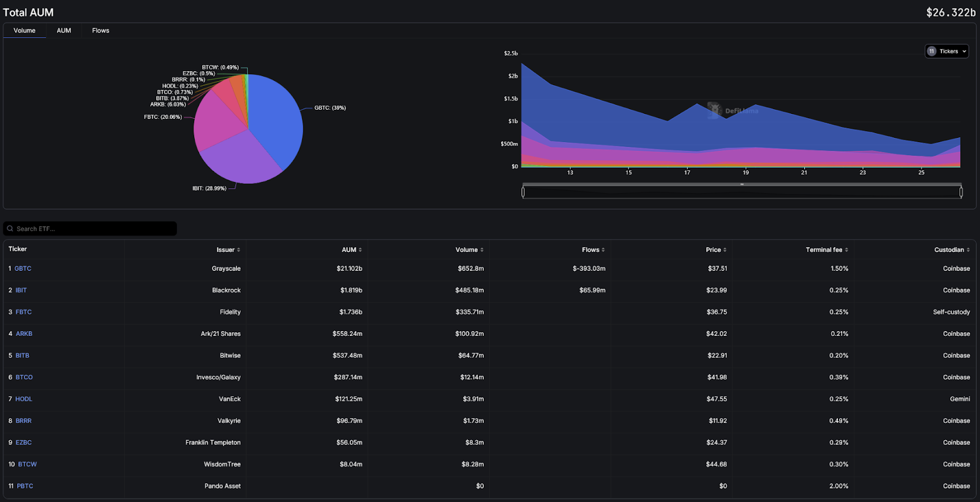This screenshot has width=980, height=502.
Task: Click the GBTC blue pie slice
Action: coord(276,120)
